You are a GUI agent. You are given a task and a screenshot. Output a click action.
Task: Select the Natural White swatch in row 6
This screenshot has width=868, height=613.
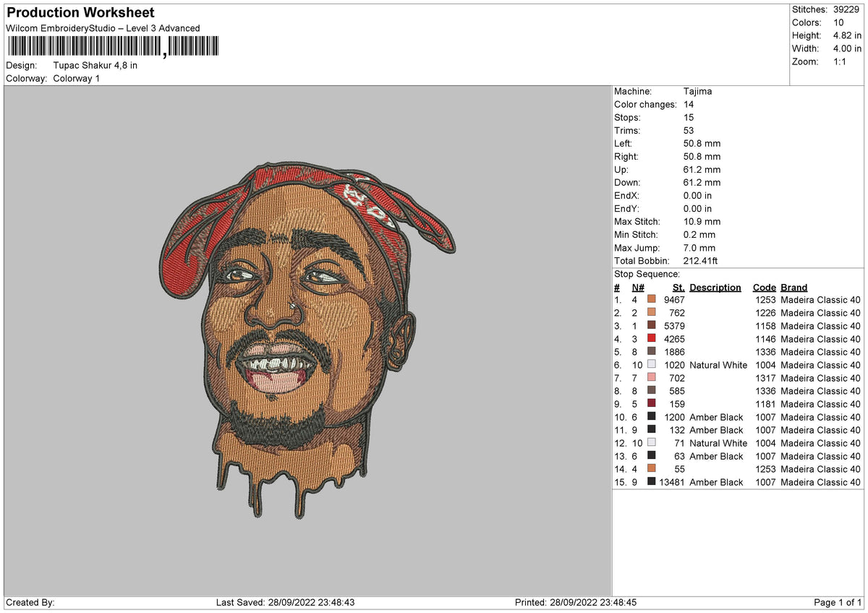652,365
